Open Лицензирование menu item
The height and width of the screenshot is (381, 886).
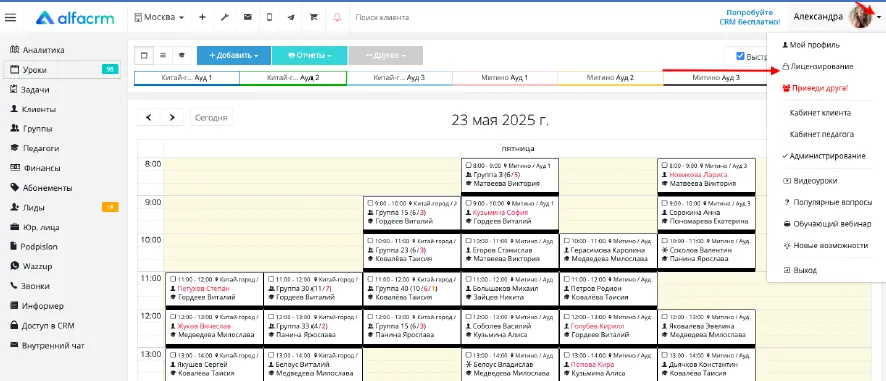[x=818, y=66]
